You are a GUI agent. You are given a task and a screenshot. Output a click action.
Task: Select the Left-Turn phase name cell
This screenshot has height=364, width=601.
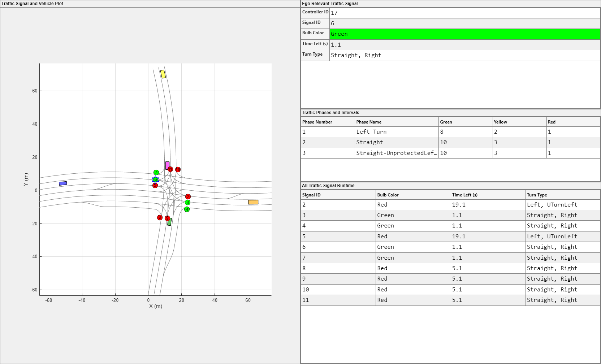click(396, 132)
